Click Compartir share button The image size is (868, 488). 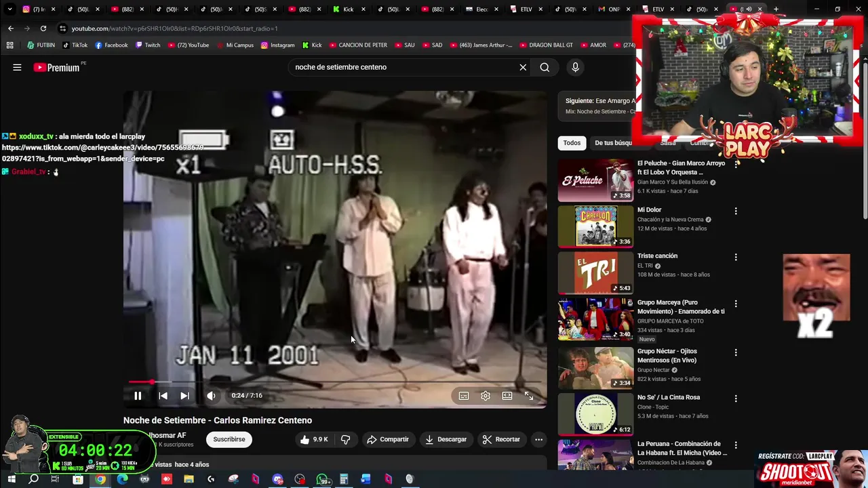pos(388,439)
